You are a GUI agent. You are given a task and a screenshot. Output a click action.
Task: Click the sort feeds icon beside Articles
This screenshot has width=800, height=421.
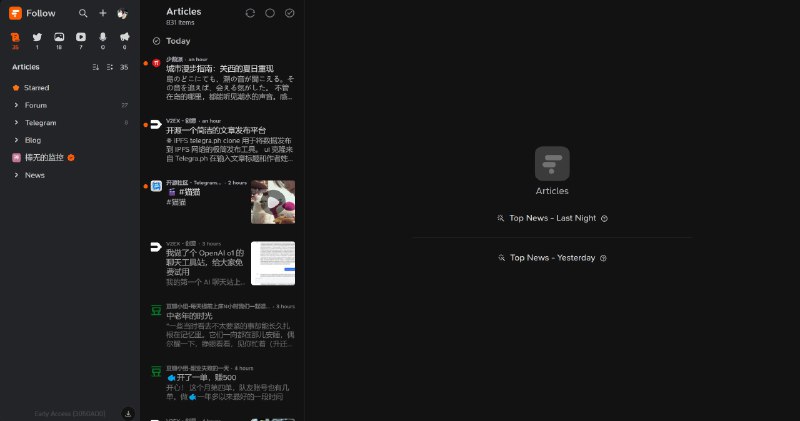point(95,67)
